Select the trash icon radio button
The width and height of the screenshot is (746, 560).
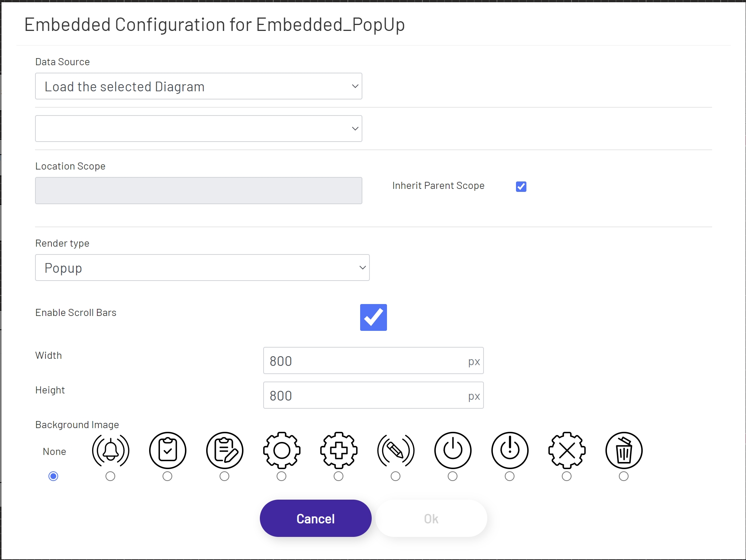click(624, 476)
